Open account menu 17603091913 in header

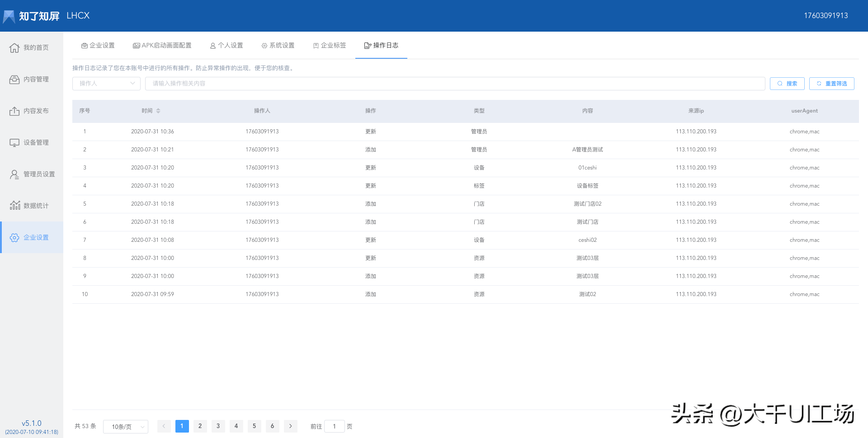(x=826, y=15)
